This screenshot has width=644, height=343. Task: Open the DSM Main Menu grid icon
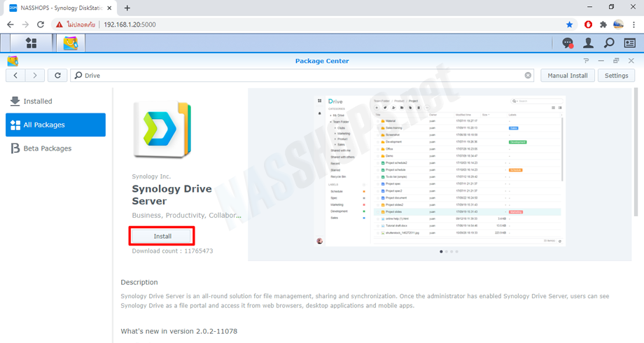(31, 43)
